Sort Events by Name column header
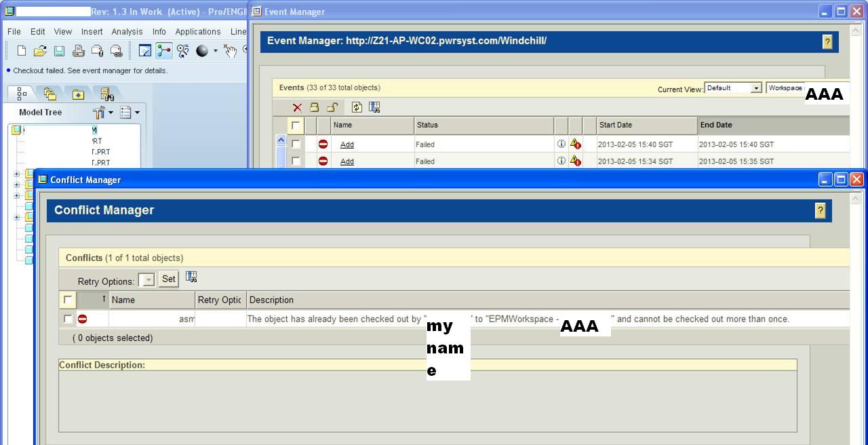Viewport: 868px width, 445px height. pyautogui.click(x=372, y=125)
